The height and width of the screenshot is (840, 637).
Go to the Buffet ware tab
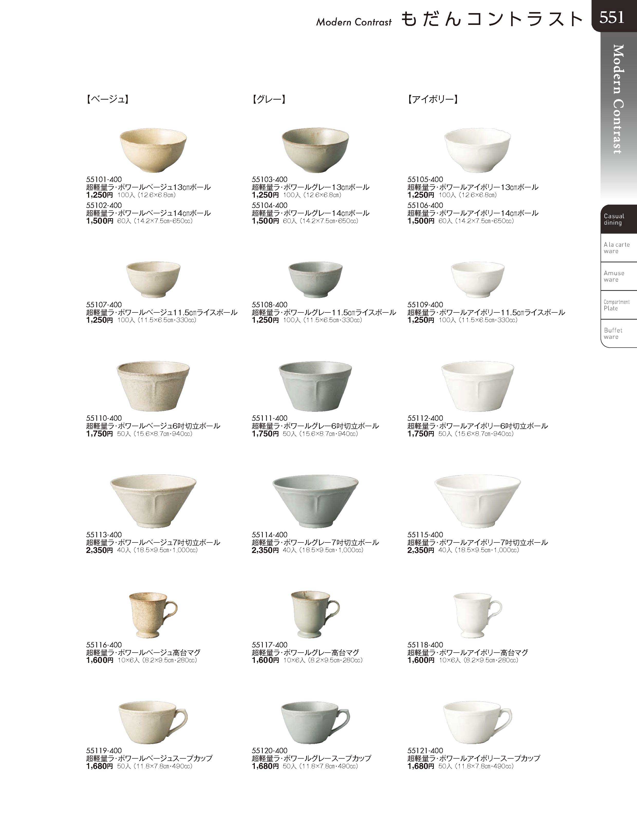coord(619,333)
